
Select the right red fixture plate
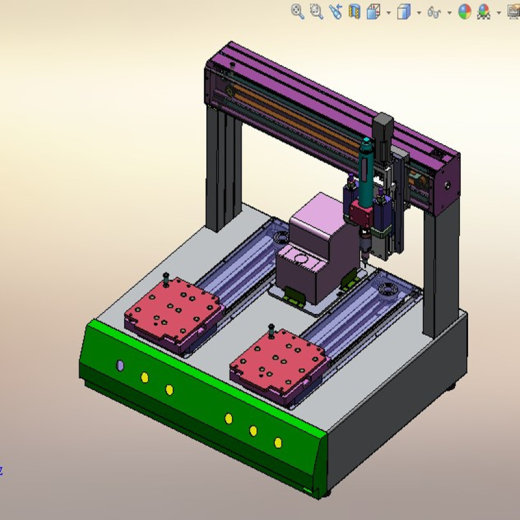point(280,362)
